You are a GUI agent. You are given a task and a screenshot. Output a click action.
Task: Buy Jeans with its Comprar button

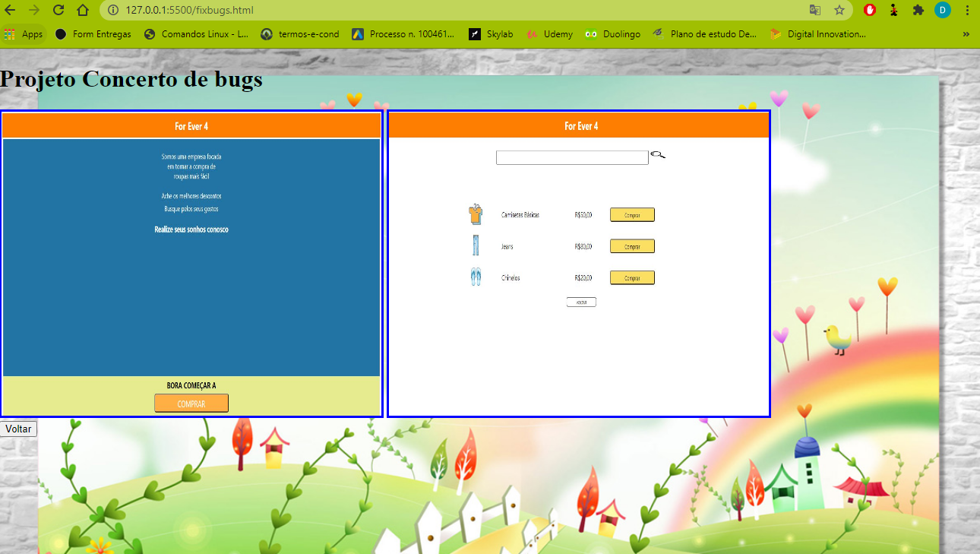coord(632,246)
